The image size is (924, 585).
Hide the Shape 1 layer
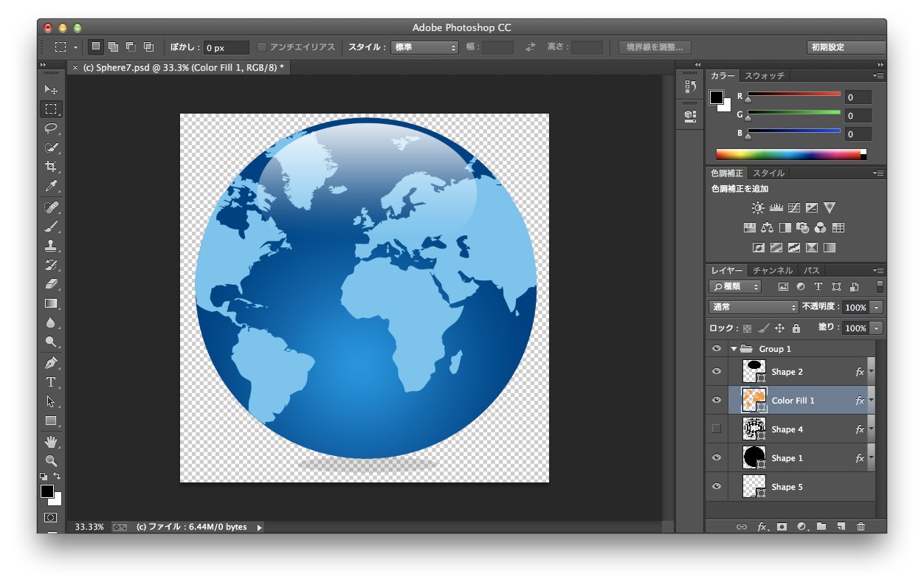716,458
